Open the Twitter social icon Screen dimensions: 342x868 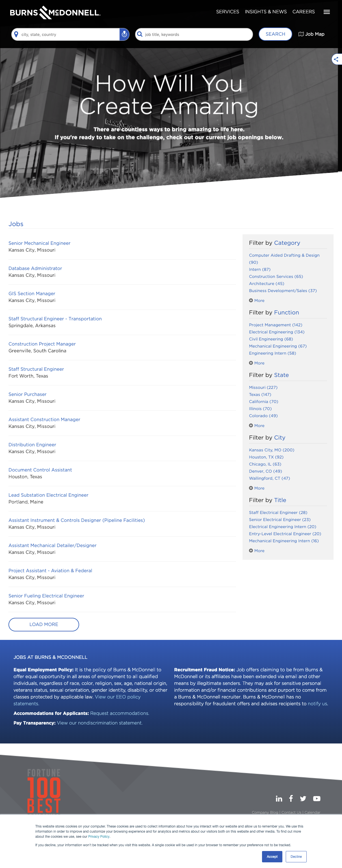coord(303,799)
